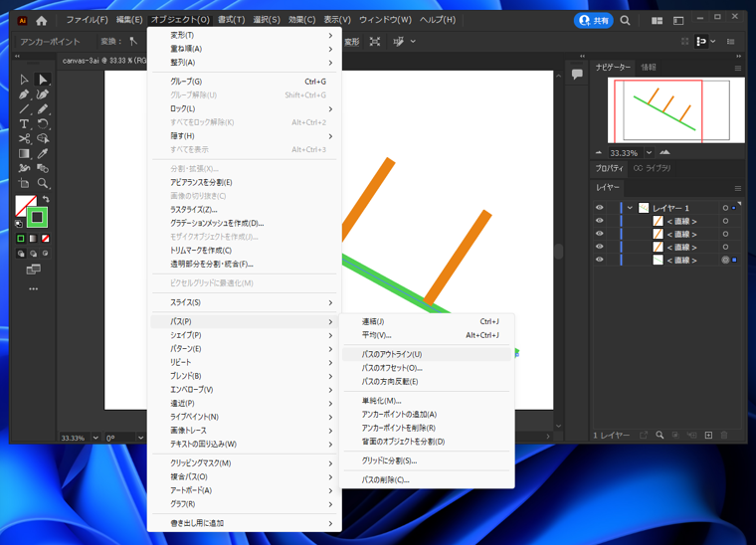Viewport: 756px width, 545px height.
Task: Expand the シェイプ(P) submenu
Action: click(x=245, y=335)
